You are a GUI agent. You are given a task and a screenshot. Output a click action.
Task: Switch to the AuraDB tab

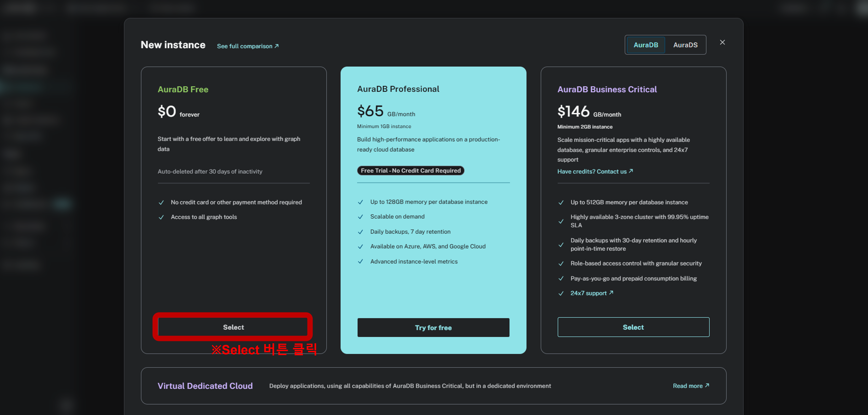point(645,45)
